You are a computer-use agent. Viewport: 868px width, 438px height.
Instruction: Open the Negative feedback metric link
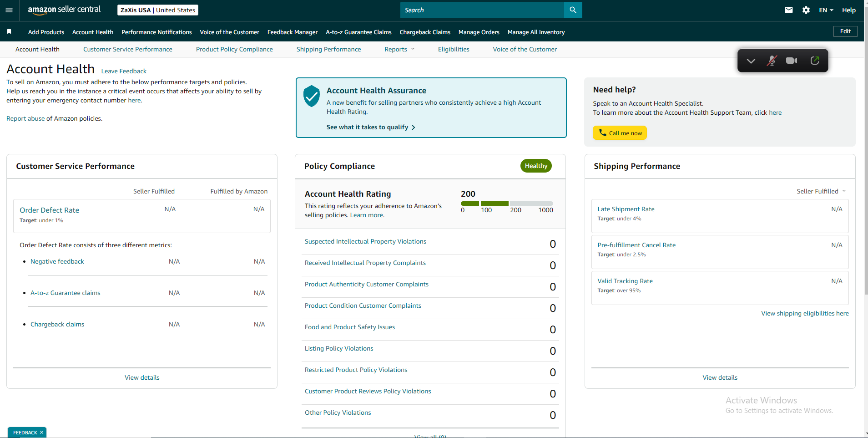tap(57, 261)
